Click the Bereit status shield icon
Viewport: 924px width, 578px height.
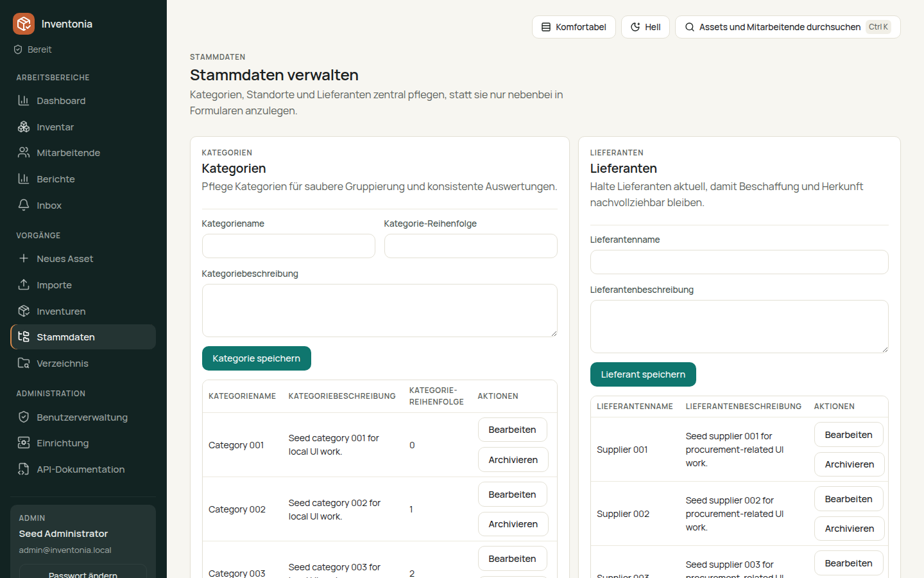click(x=18, y=49)
